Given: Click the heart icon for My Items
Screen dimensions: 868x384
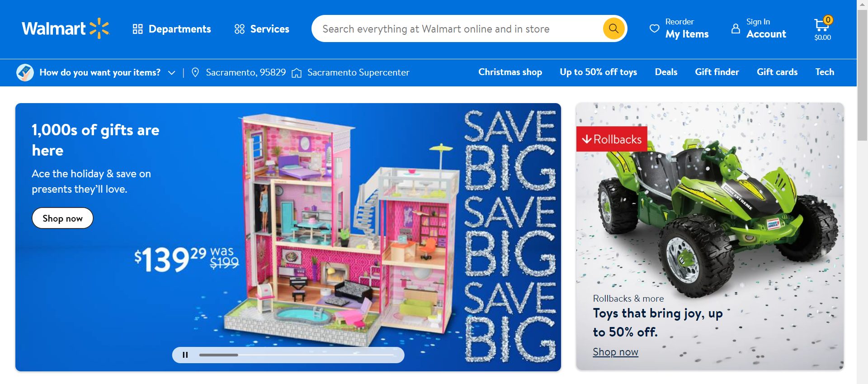Looking at the screenshot, I should (x=654, y=28).
